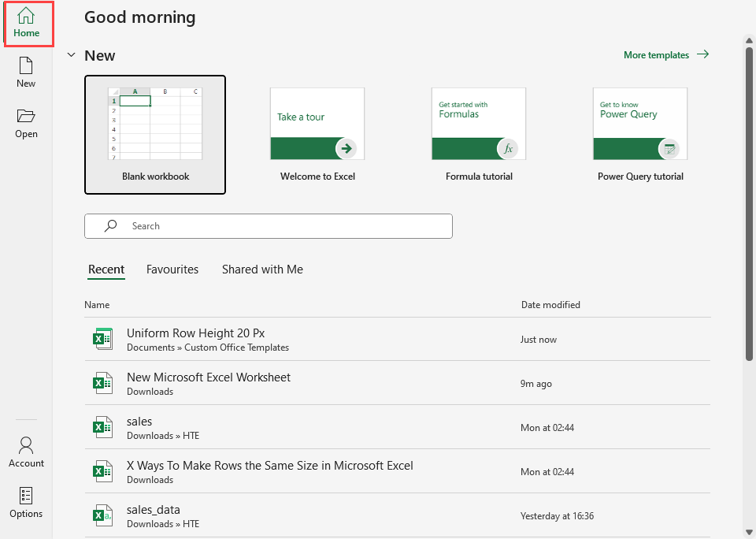The image size is (756, 539).
Task: Create a Blank workbook from its thumbnail
Action: pos(155,134)
